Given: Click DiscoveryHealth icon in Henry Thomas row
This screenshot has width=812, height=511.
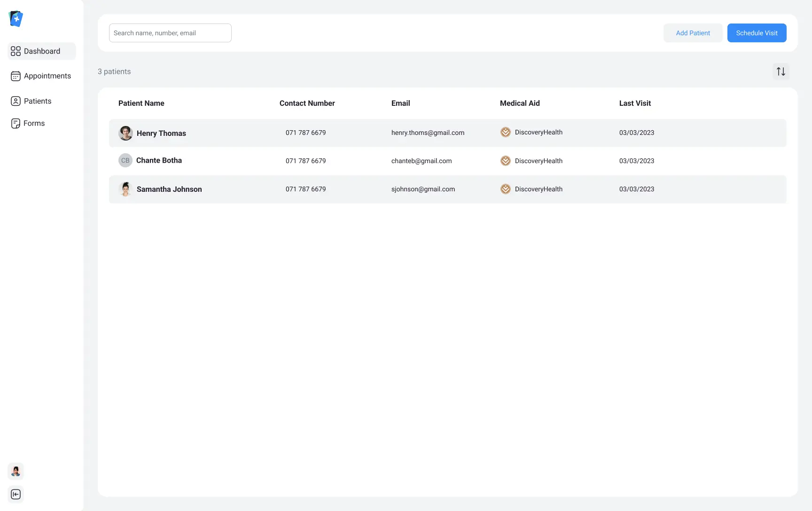Looking at the screenshot, I should point(505,133).
